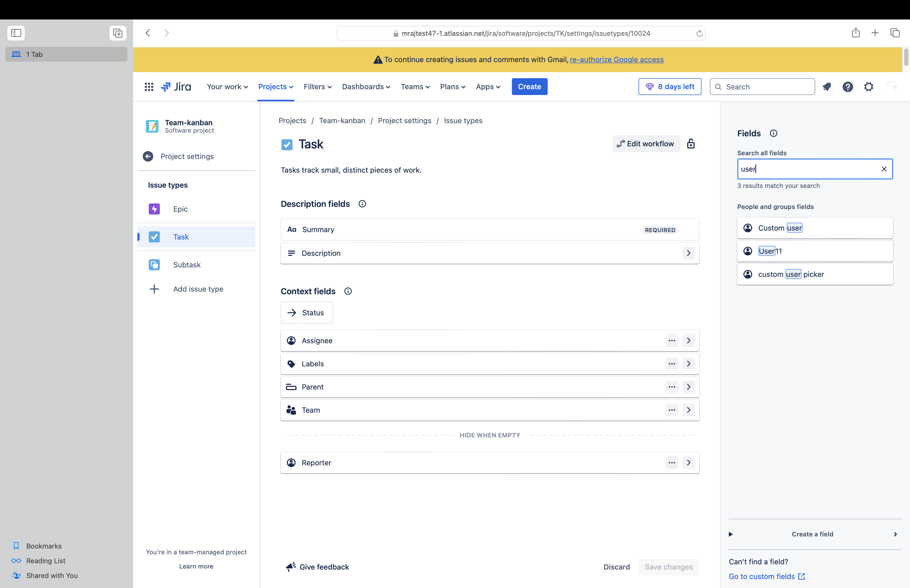Click the back arrow next to Project settings
This screenshot has height=588, width=910.
point(148,156)
